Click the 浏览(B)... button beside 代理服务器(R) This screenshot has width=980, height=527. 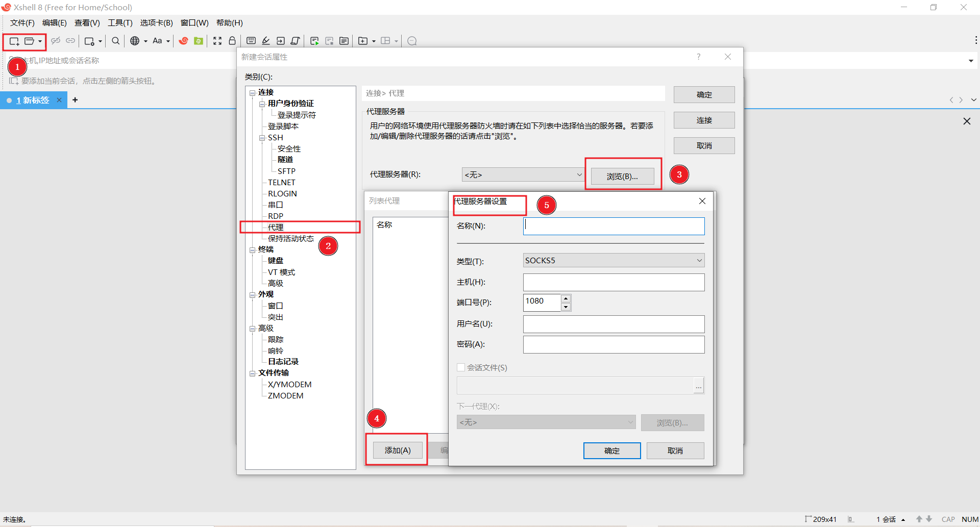[x=622, y=176]
